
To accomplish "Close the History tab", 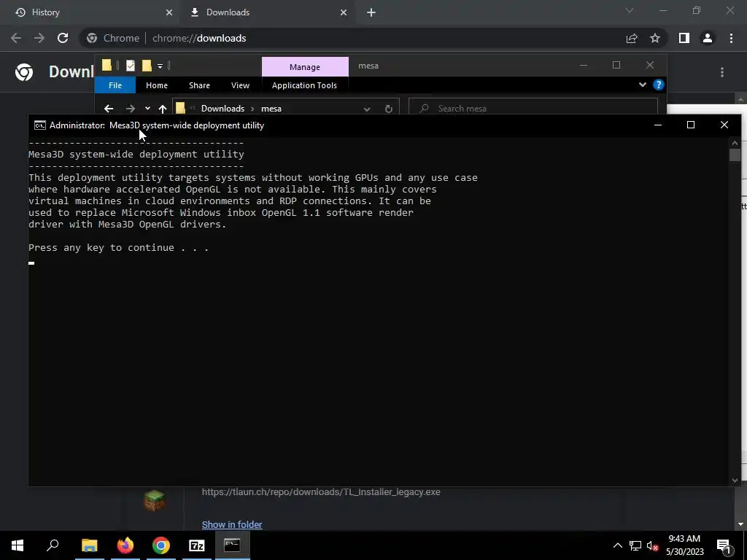I will [169, 13].
